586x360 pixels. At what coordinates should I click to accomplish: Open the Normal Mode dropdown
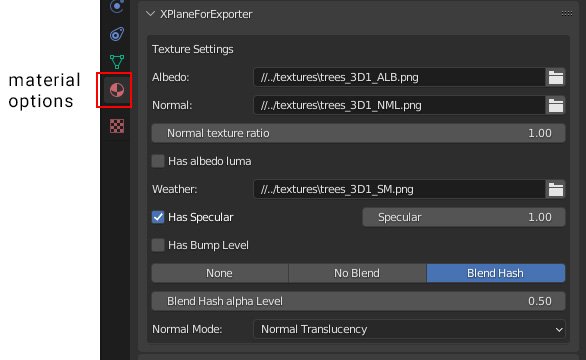409,329
